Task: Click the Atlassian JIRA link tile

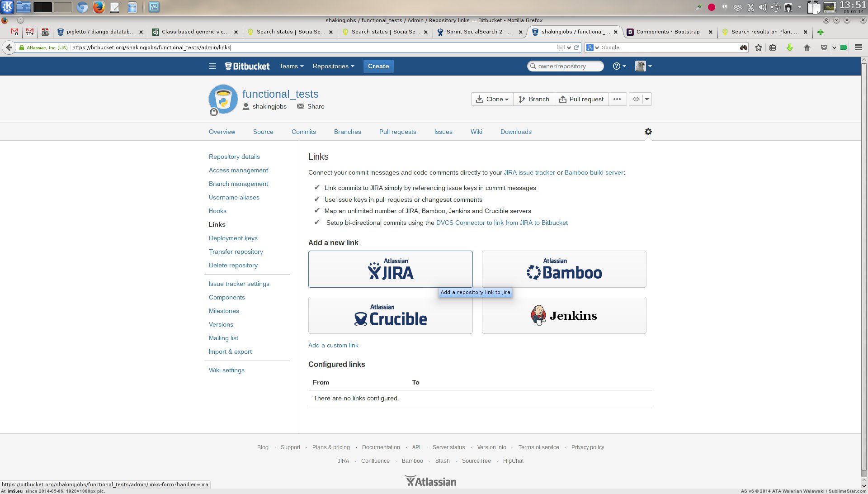Action: 390,269
